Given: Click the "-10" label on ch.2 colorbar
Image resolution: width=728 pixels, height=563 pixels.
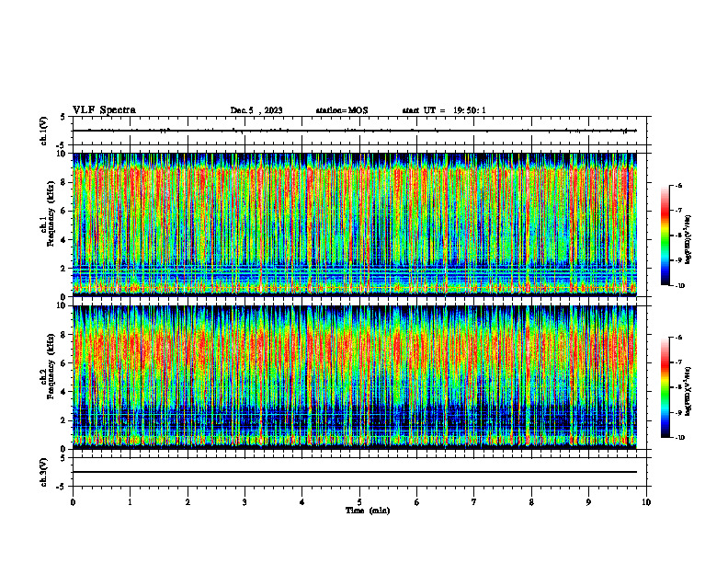Looking at the screenshot, I should pos(679,438).
